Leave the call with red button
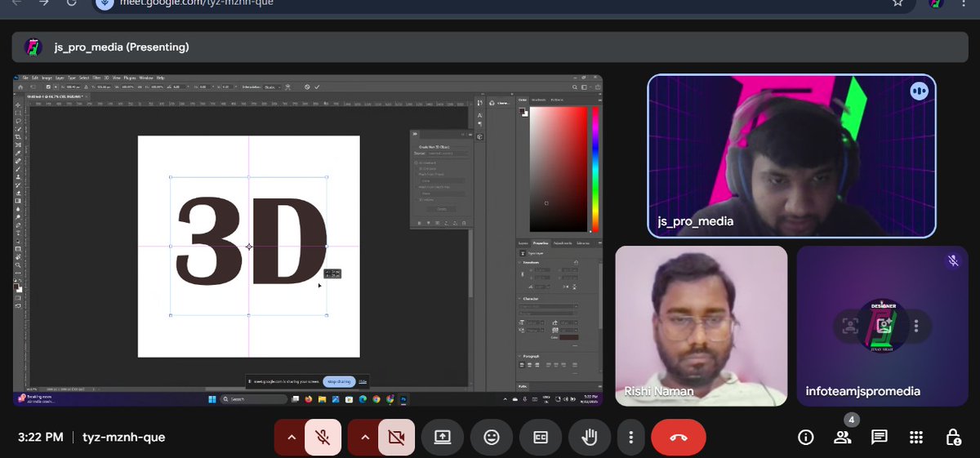Viewport: 980px width, 458px height. click(679, 438)
